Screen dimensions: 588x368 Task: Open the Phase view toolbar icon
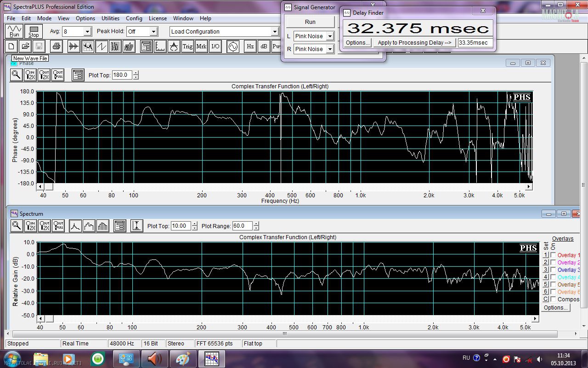102,46
